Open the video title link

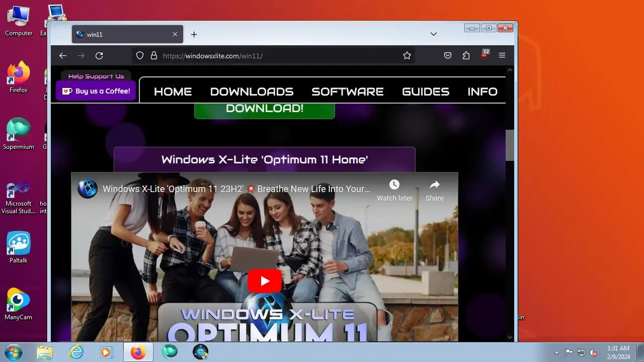tap(236, 189)
